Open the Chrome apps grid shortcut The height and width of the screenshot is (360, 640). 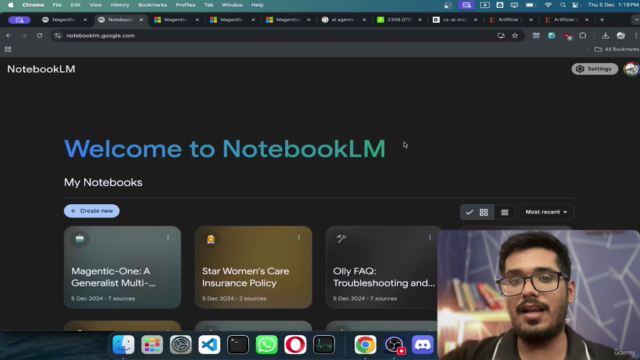[x=8, y=49]
